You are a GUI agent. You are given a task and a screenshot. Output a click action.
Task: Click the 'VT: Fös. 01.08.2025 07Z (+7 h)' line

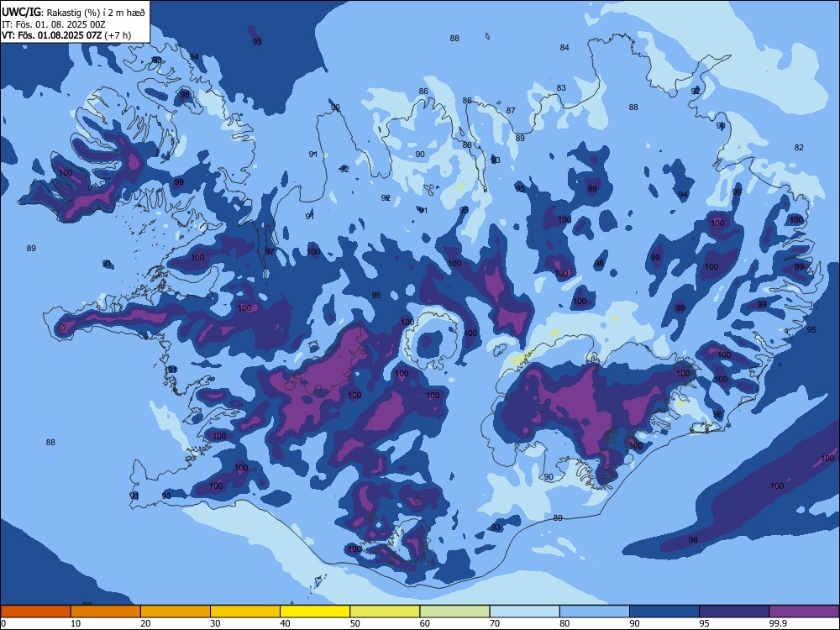[x=66, y=36]
